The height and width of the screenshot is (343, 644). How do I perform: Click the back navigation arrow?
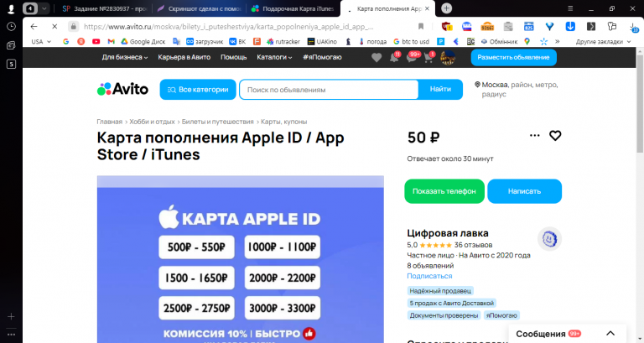(x=34, y=26)
